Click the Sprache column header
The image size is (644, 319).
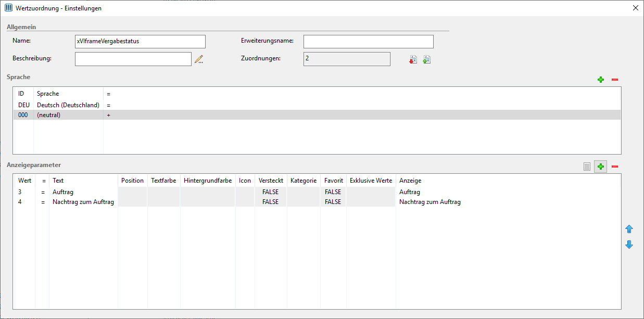[48, 94]
